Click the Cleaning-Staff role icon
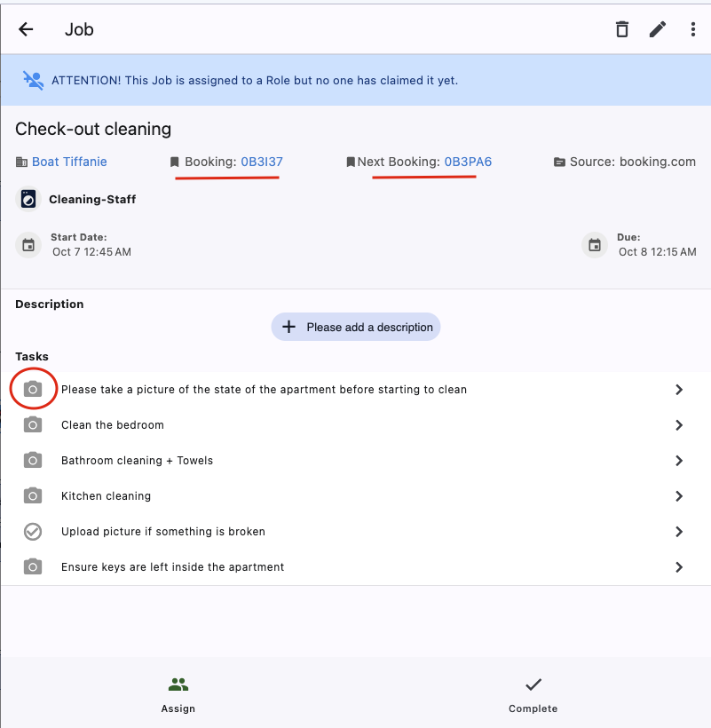 28,199
